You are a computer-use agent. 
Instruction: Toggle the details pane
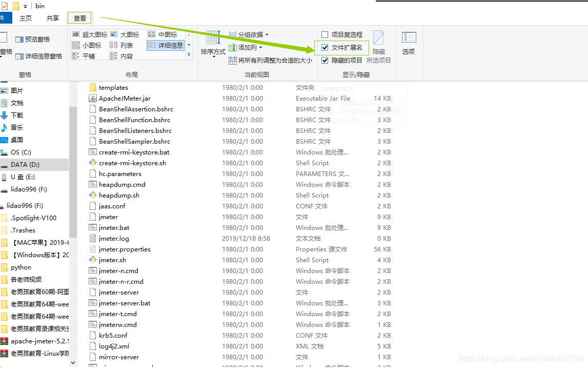coord(38,56)
